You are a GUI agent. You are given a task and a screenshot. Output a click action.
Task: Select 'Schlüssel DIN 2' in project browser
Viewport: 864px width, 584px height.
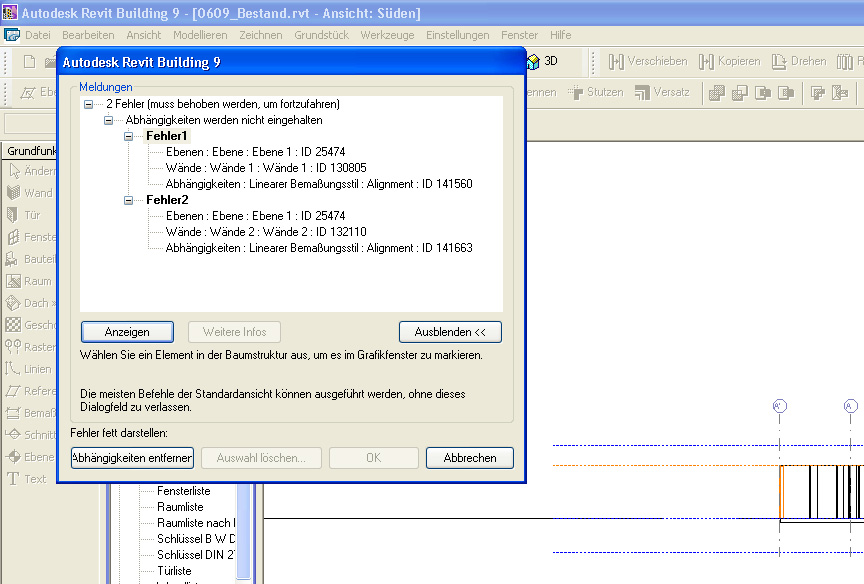196,555
